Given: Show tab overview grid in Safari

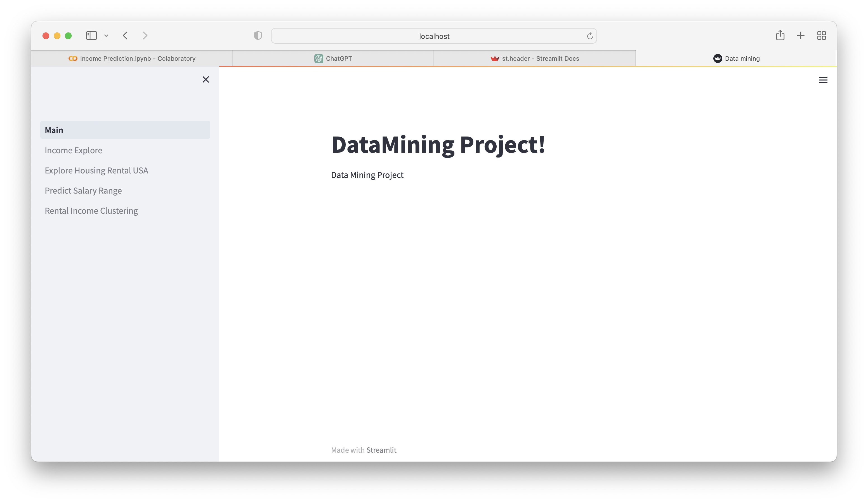Looking at the screenshot, I should [822, 36].
